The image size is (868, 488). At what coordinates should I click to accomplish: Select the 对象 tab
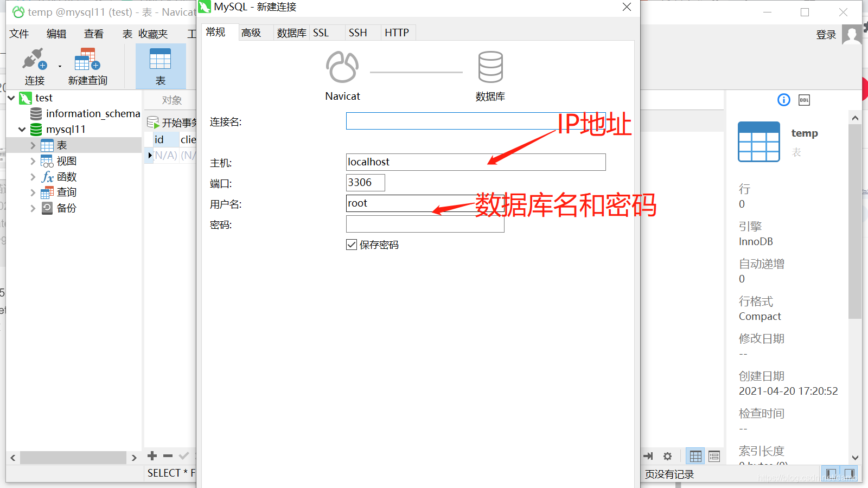(171, 100)
